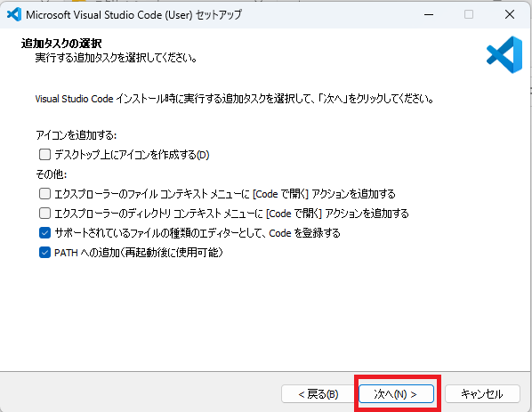The height and width of the screenshot is (412, 532).
Task: Check the directory context menu [Code で開く] box
Action: 44,214
